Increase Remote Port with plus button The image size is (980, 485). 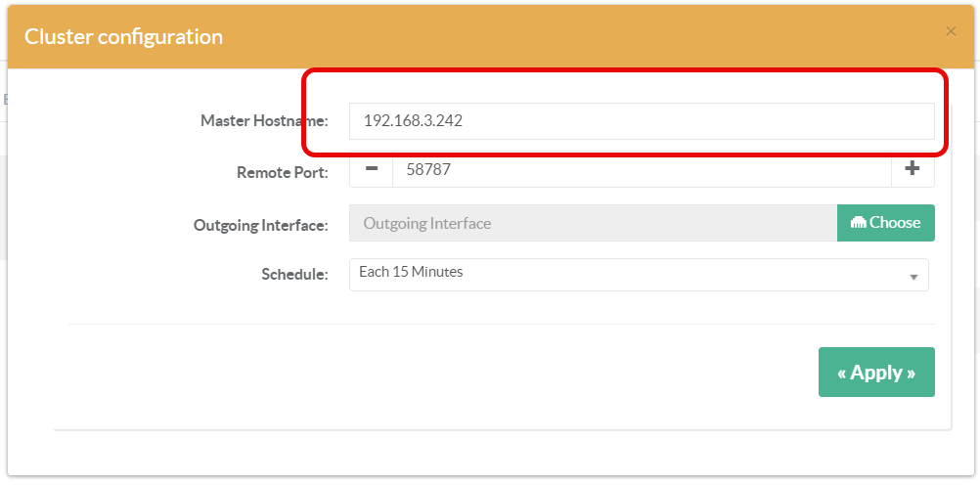pyautogui.click(x=913, y=169)
